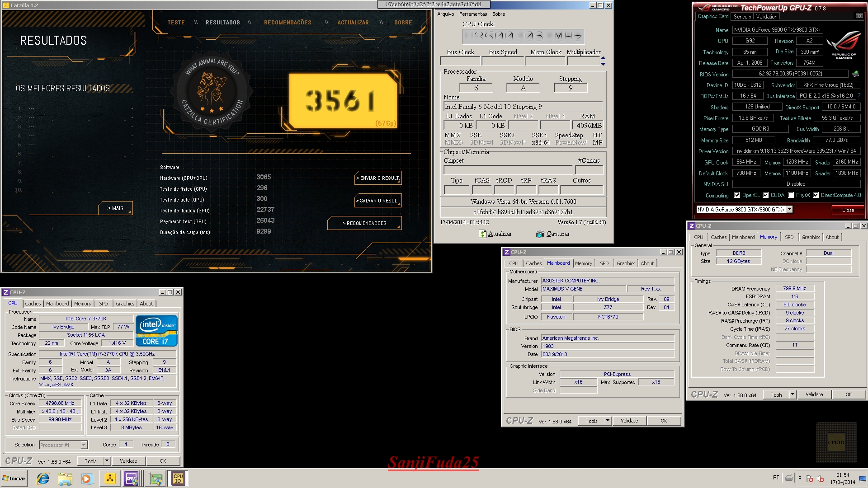Click SALVAR O RESULT button

pyautogui.click(x=378, y=201)
